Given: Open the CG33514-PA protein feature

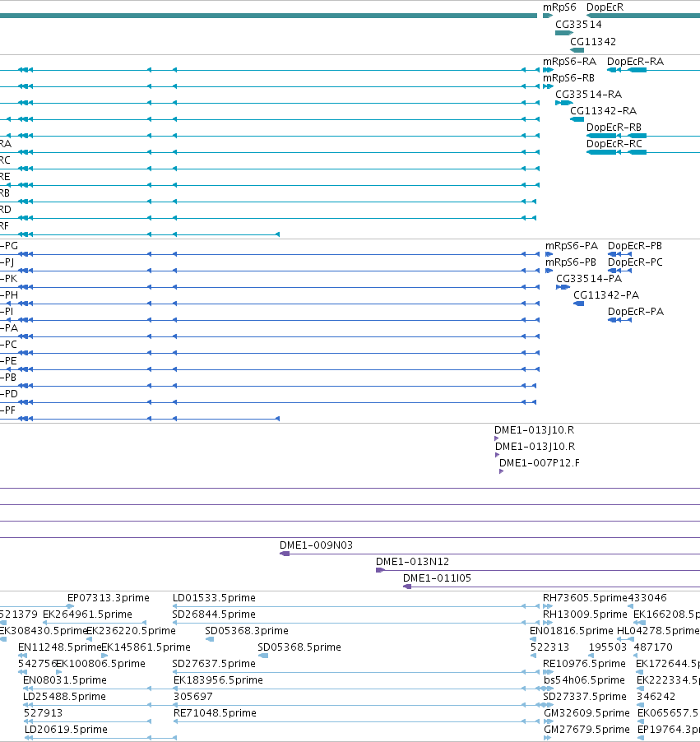Looking at the screenshot, I should coord(563,287).
